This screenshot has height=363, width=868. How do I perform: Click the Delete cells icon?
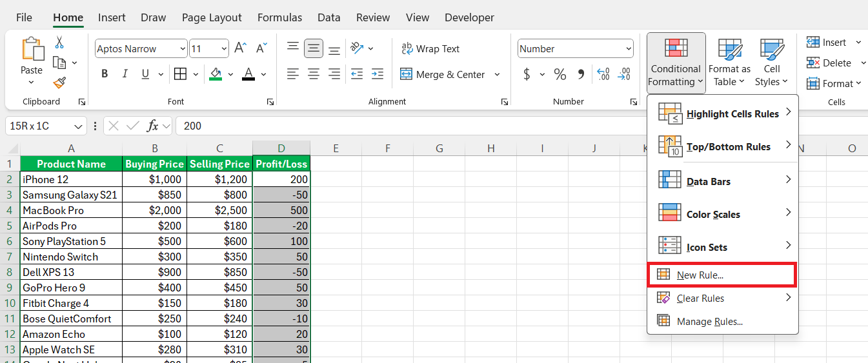coord(813,63)
